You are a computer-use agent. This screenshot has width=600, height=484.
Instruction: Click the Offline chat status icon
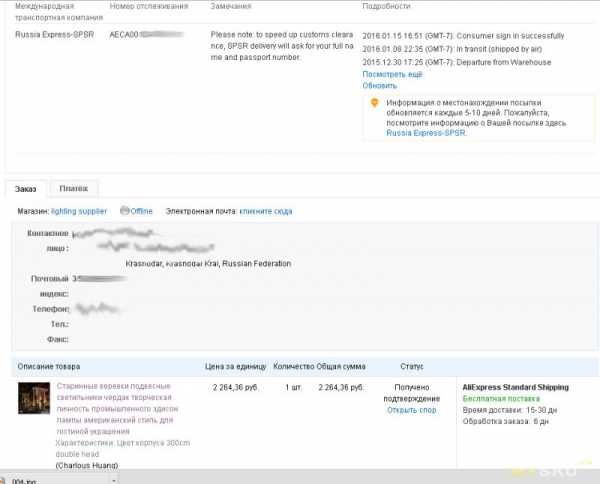click(125, 211)
